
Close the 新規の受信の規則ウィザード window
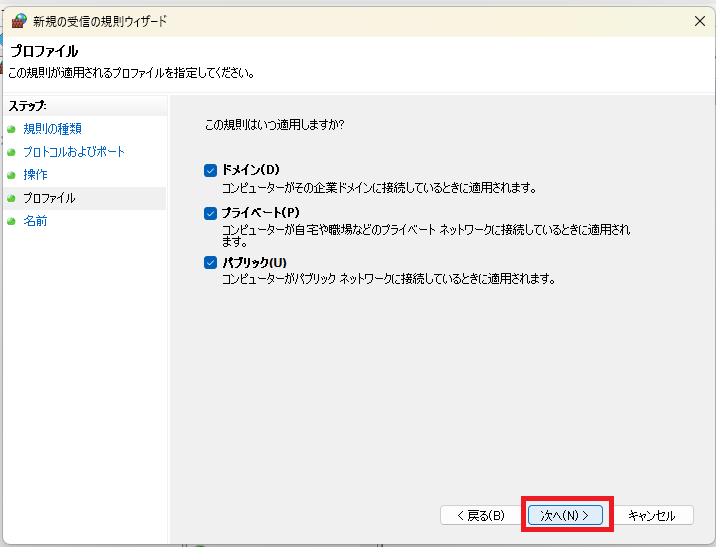(x=700, y=21)
